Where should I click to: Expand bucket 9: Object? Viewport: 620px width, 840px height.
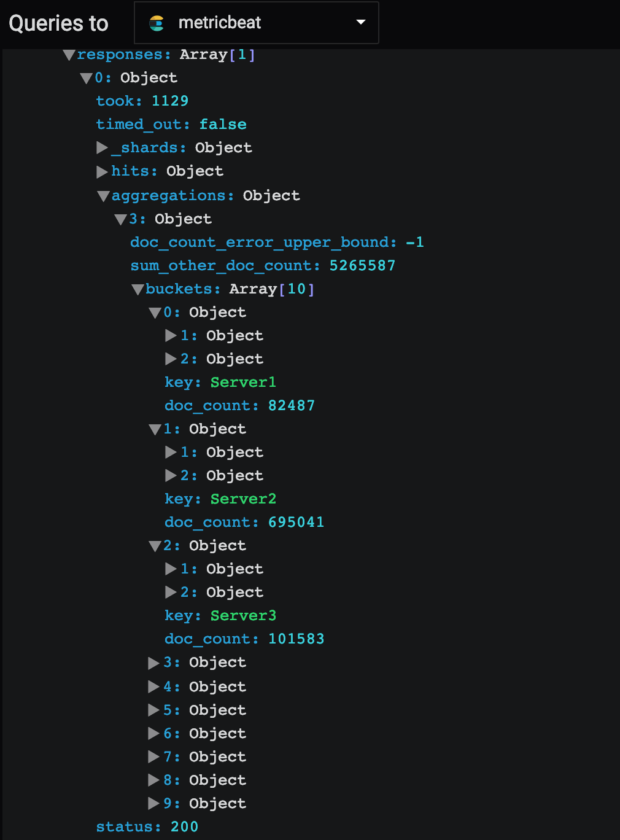click(152, 804)
